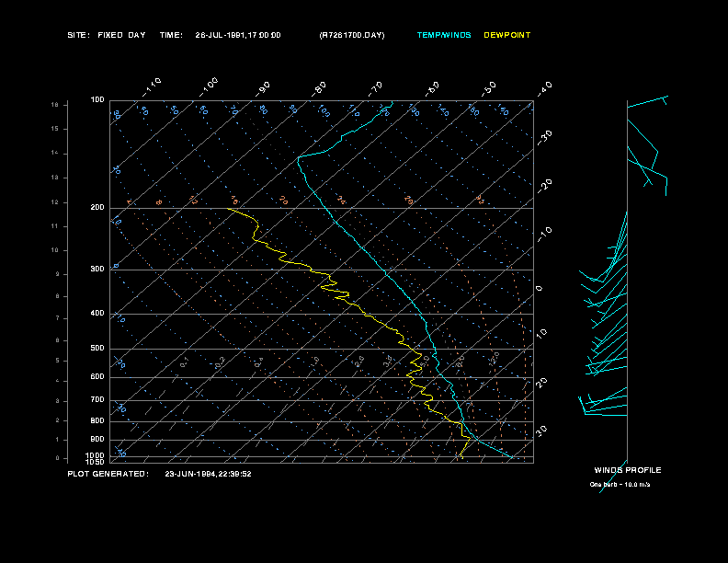Click the 'One barb = 10.0 m/s' note

pos(620,485)
